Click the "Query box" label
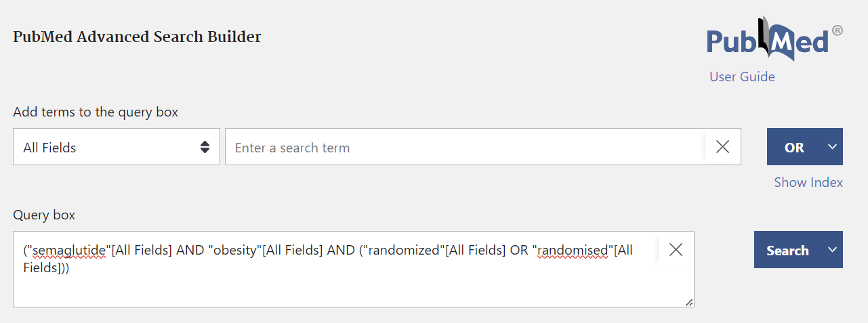 coord(44,215)
